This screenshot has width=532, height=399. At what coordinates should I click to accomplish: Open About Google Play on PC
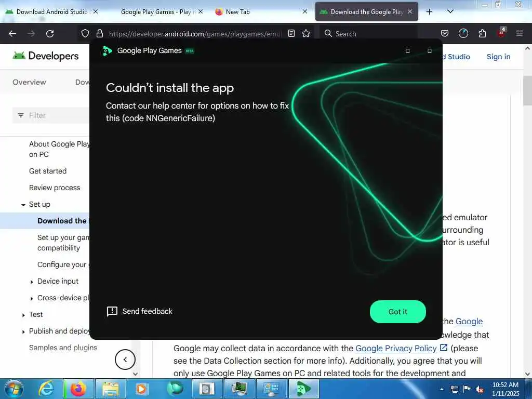59,149
